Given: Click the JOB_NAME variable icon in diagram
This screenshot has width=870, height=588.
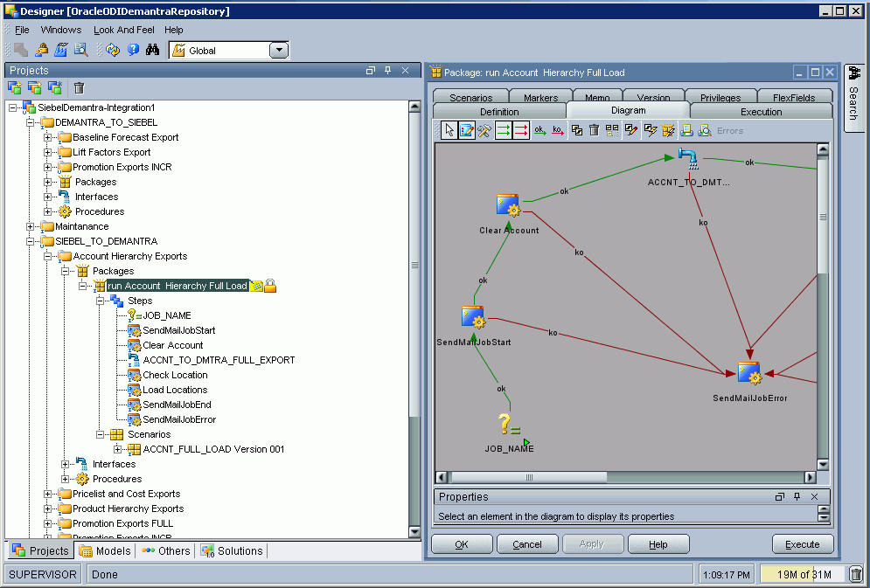Looking at the screenshot, I should click(x=509, y=425).
